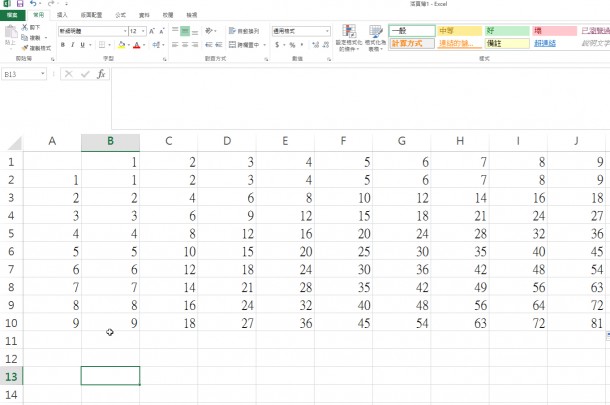Click the align right icon
Screen dimensions: 610x405
point(195,45)
